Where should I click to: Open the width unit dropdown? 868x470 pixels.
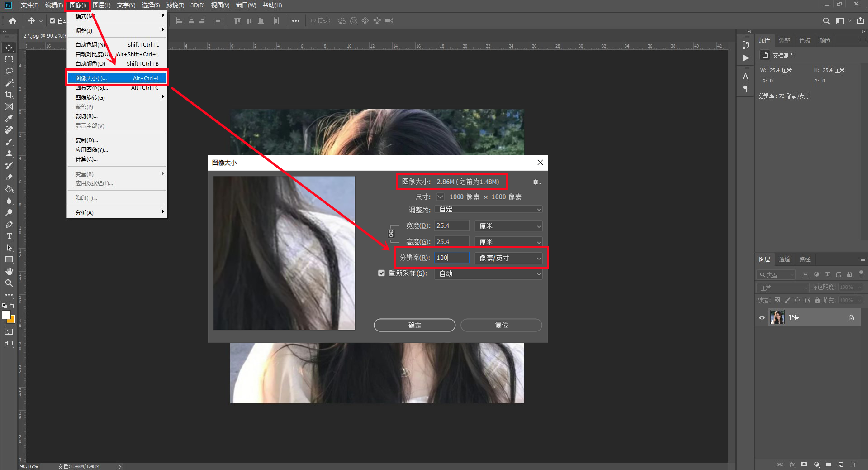[x=508, y=226]
